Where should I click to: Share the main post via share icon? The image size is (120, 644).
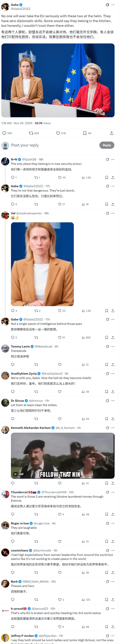(112, 133)
